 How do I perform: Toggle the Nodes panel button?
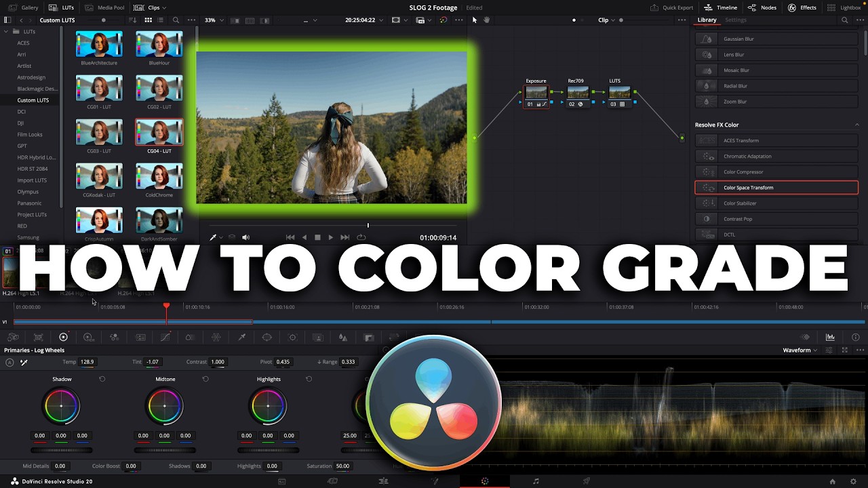[x=762, y=7]
